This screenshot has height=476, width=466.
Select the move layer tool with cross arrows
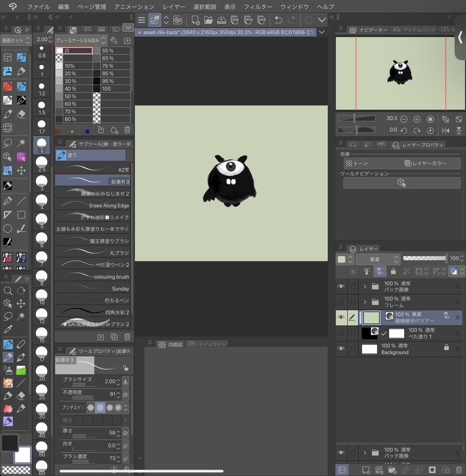[21, 170]
